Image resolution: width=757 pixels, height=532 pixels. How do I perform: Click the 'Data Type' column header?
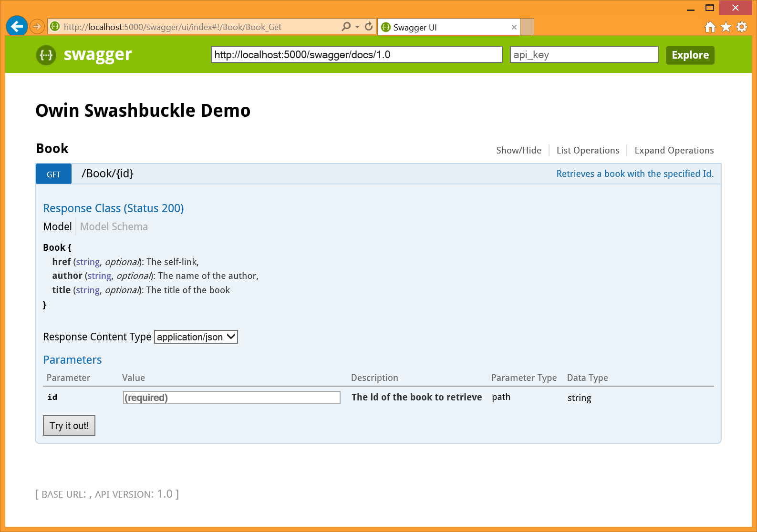pyautogui.click(x=587, y=378)
